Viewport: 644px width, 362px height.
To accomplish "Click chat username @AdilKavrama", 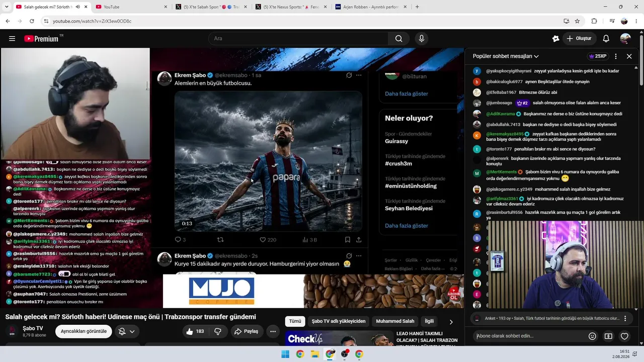I will pyautogui.click(x=501, y=114).
